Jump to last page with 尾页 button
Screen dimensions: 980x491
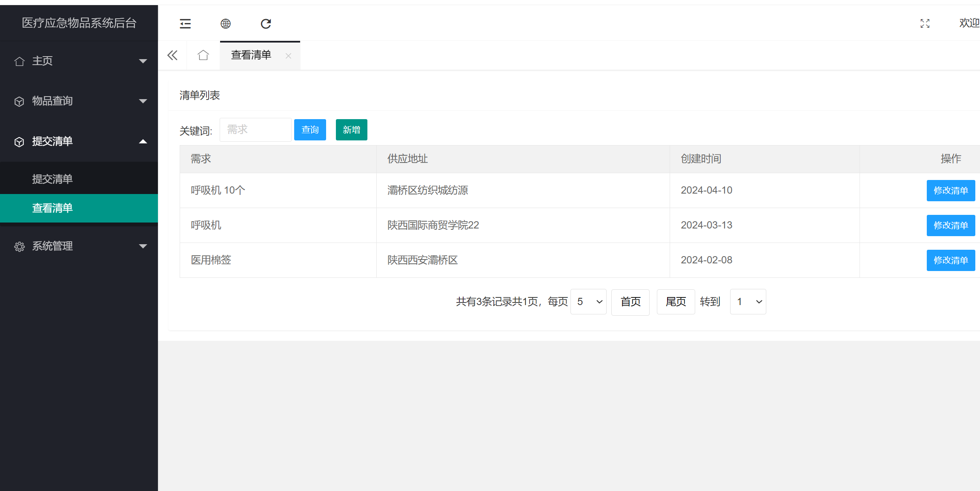click(x=676, y=302)
